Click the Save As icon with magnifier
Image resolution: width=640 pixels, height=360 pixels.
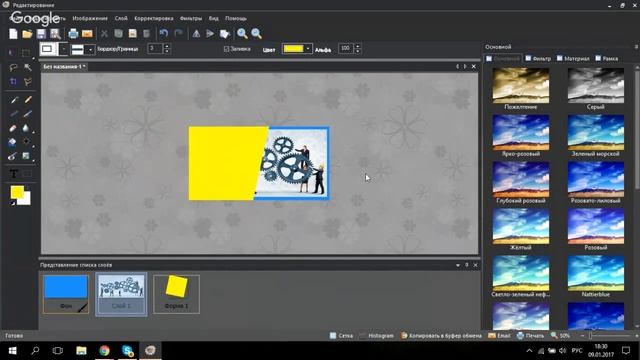55,33
